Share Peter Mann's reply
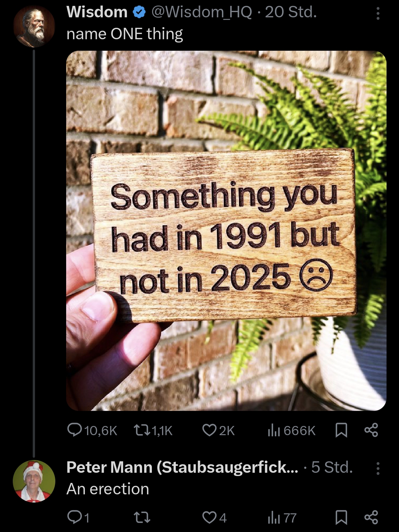 [x=371, y=517]
